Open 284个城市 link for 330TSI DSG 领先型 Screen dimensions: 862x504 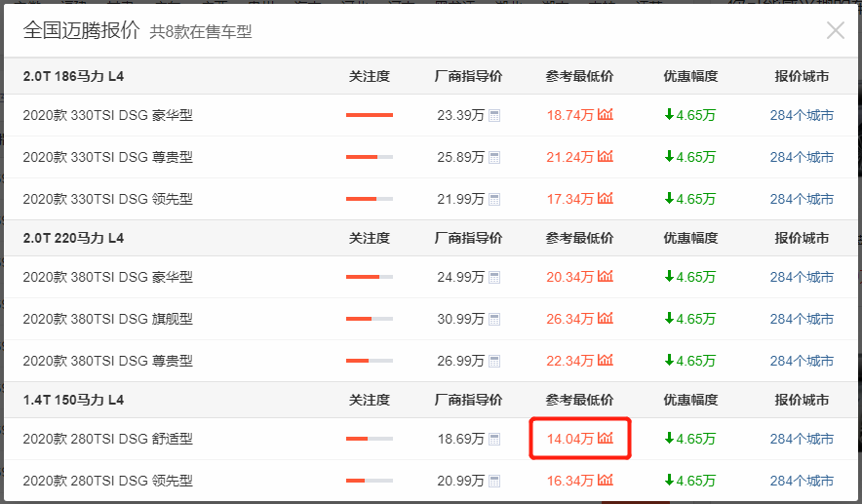802,199
